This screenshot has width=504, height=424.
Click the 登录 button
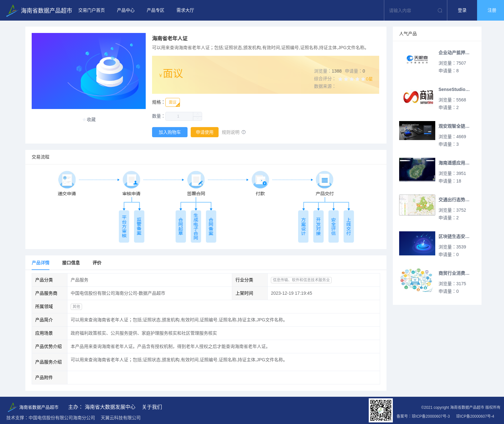[462, 10]
